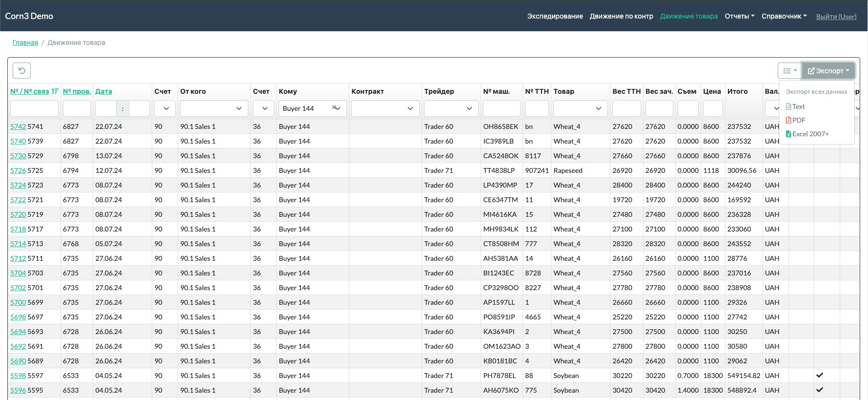Viewport: 868px width, 400px height.
Task: Click the Главная breadcrumb link
Action: click(25, 42)
